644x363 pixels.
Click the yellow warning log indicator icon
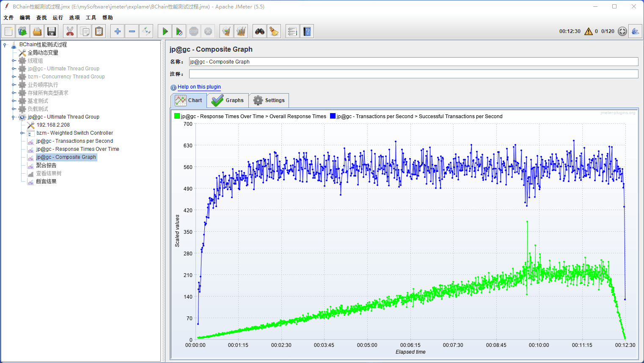[588, 31]
